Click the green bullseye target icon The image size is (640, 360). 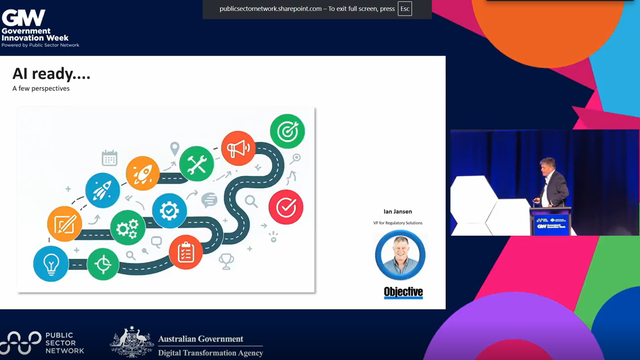tap(287, 131)
